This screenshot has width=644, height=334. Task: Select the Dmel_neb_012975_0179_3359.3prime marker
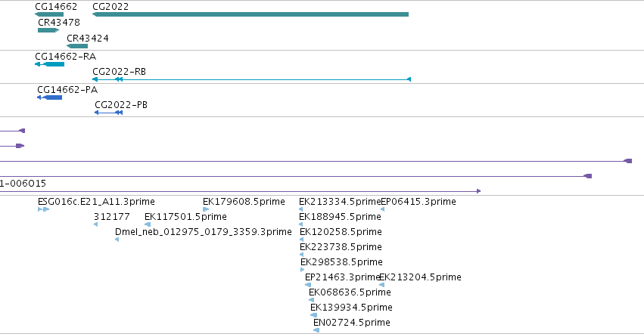(x=117, y=240)
